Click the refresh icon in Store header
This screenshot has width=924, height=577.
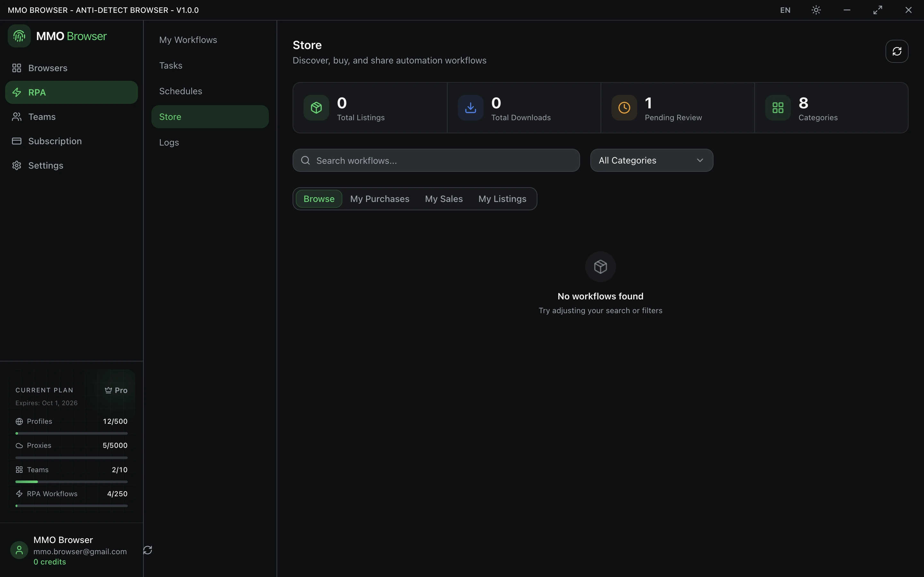point(896,51)
